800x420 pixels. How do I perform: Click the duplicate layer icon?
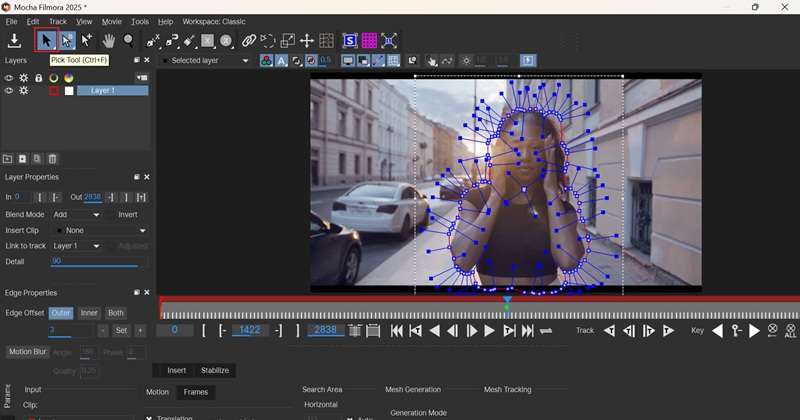37,159
